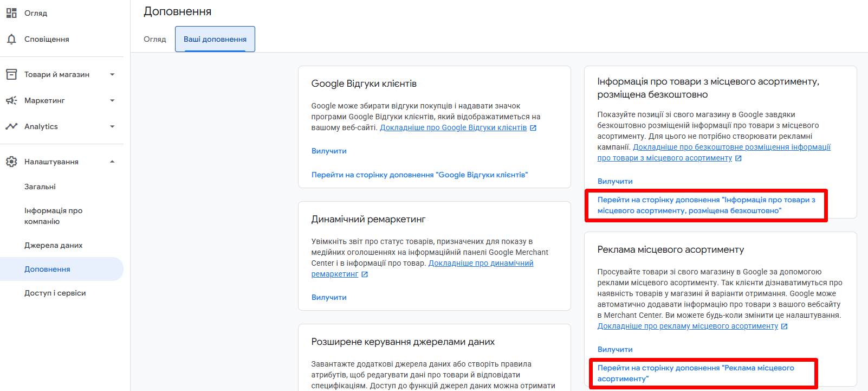This screenshot has height=391, width=868.
Task: Click Вилучити in Реклама місцевого асортименту card
Action: pos(615,349)
